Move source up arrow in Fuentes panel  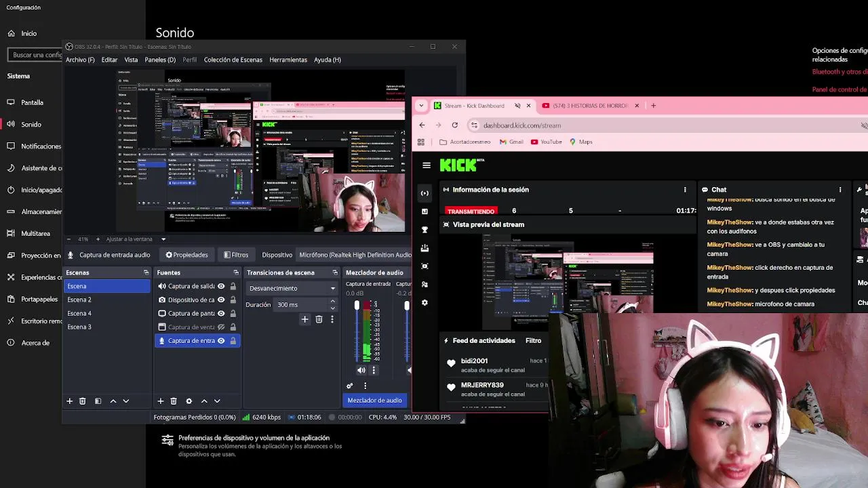[204, 401]
